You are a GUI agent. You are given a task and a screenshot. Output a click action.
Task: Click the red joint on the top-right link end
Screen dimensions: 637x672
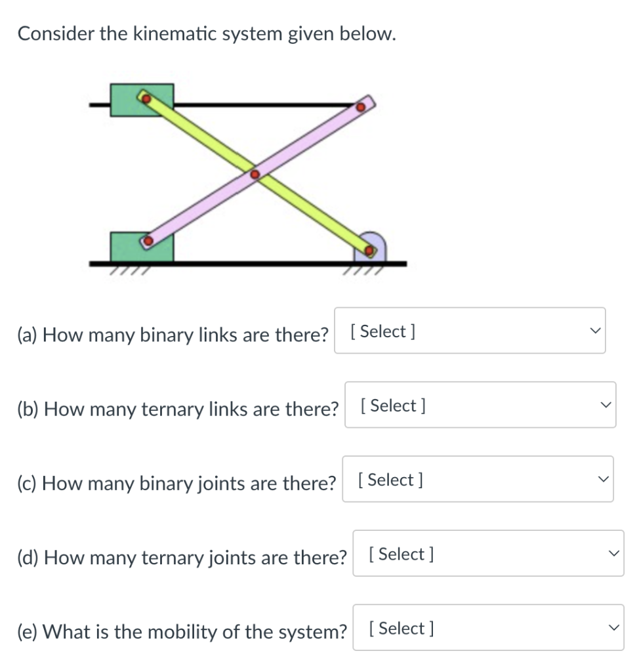tap(361, 105)
